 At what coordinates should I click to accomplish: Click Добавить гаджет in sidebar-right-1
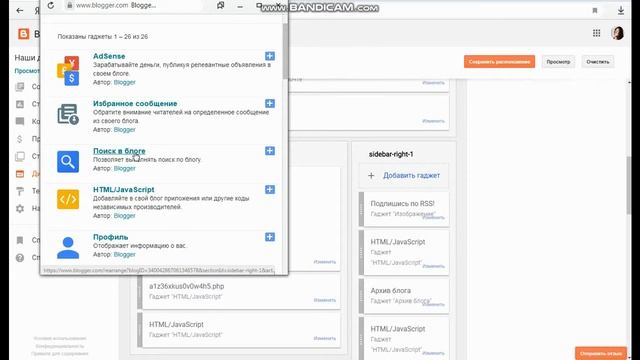pyautogui.click(x=404, y=176)
